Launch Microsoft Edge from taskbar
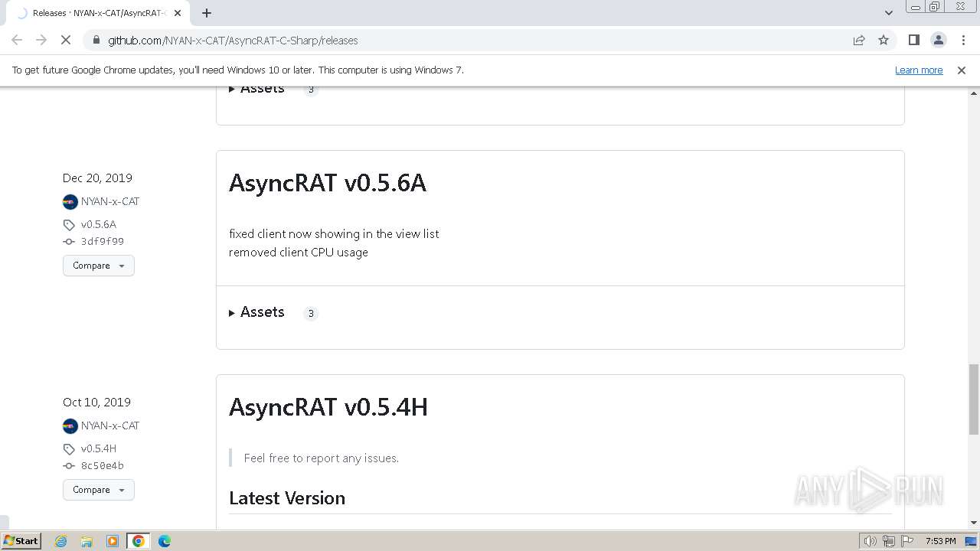The width and height of the screenshot is (980, 551). click(165, 541)
